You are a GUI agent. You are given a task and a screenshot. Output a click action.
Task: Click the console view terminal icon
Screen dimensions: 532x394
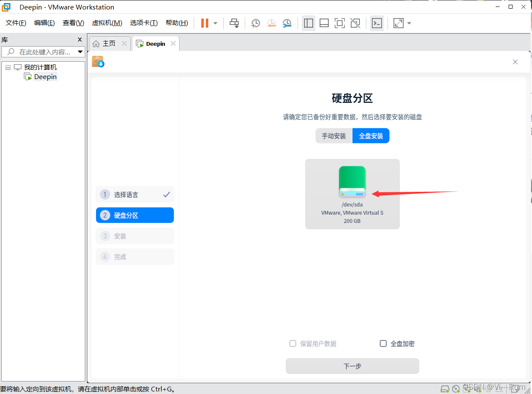(x=377, y=23)
